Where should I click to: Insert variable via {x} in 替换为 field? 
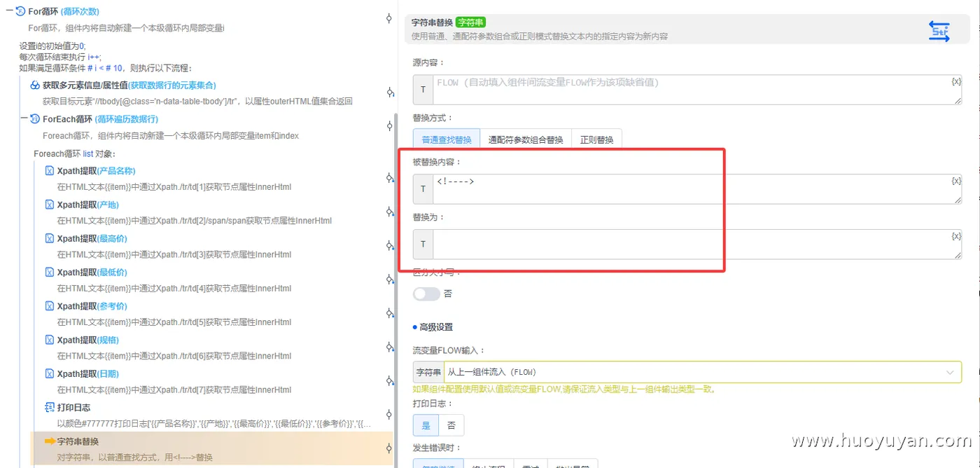[956, 236]
